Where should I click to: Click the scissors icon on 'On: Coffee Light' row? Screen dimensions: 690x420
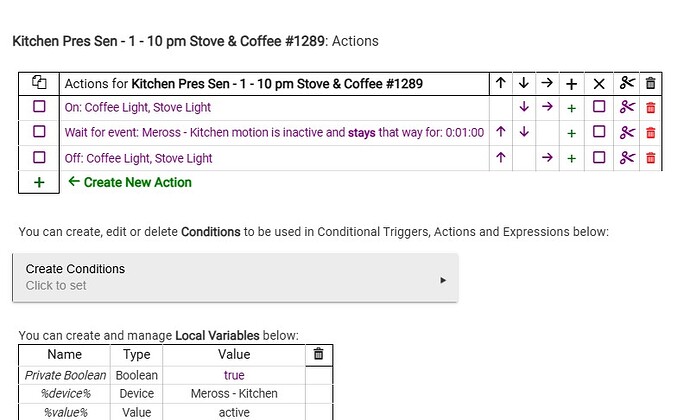tap(627, 107)
